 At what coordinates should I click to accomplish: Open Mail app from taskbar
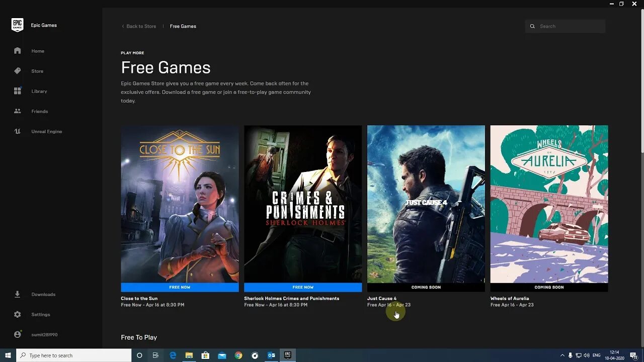coord(222,355)
